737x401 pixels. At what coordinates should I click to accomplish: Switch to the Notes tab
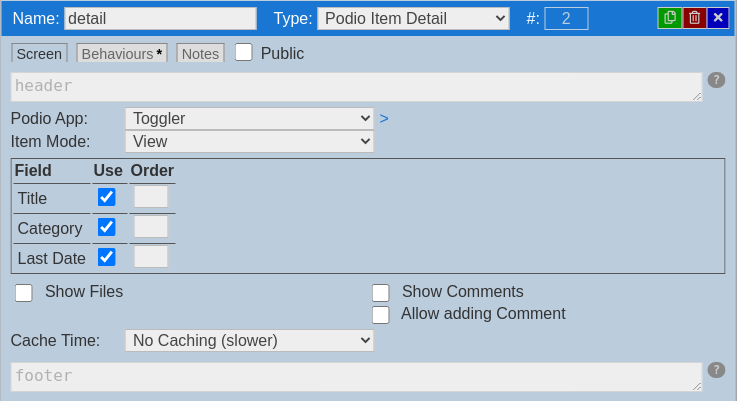200,53
